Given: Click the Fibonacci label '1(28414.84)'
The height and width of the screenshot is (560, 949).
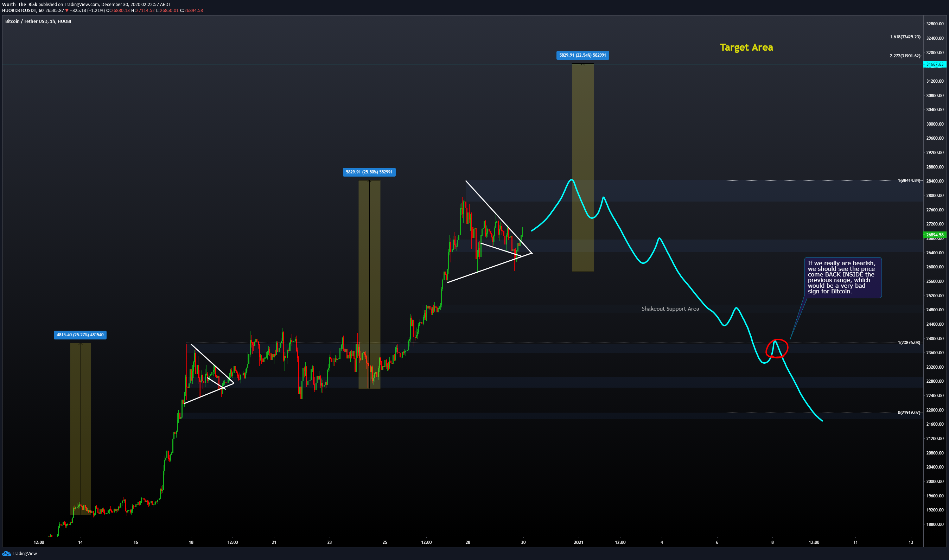Looking at the screenshot, I should (x=909, y=180).
